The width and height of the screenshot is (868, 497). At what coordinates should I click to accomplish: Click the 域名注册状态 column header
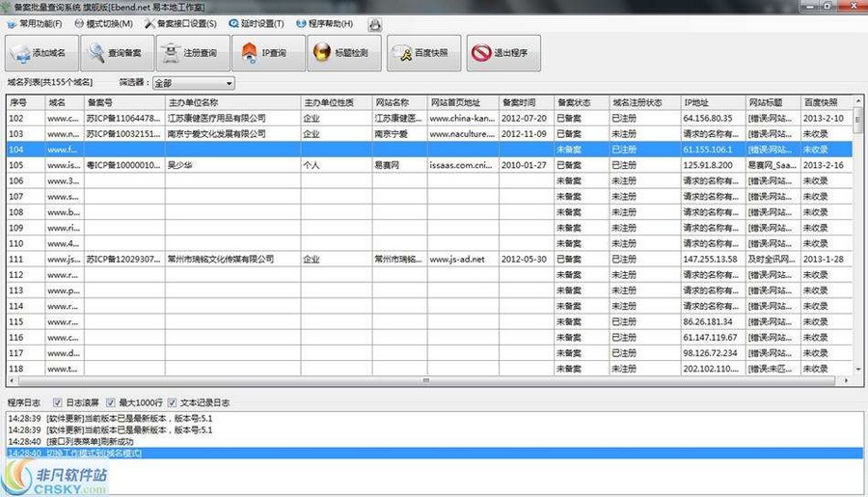point(645,102)
